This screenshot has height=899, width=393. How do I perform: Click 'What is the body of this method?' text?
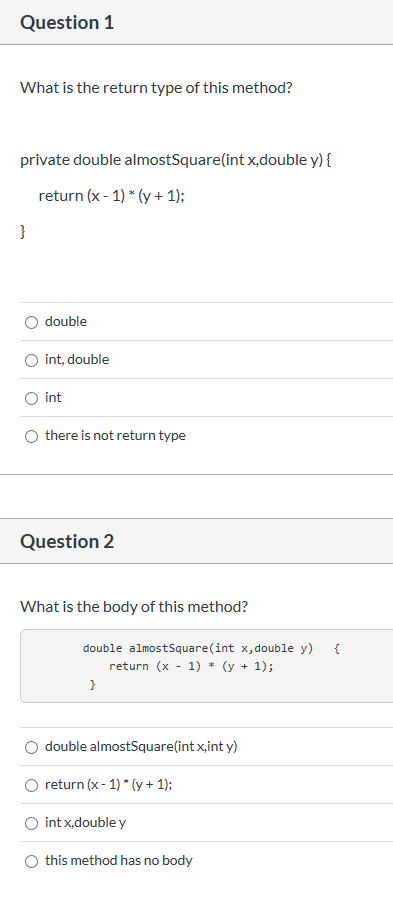[x=134, y=607]
